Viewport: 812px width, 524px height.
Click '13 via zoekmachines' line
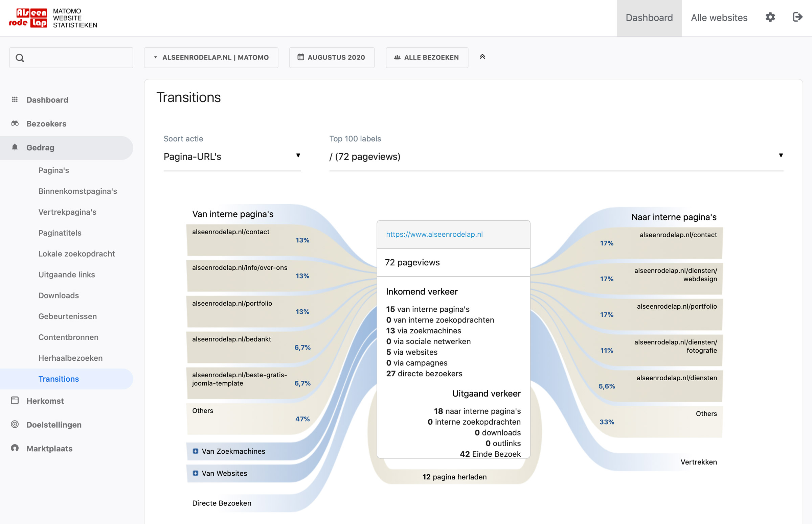(x=423, y=331)
